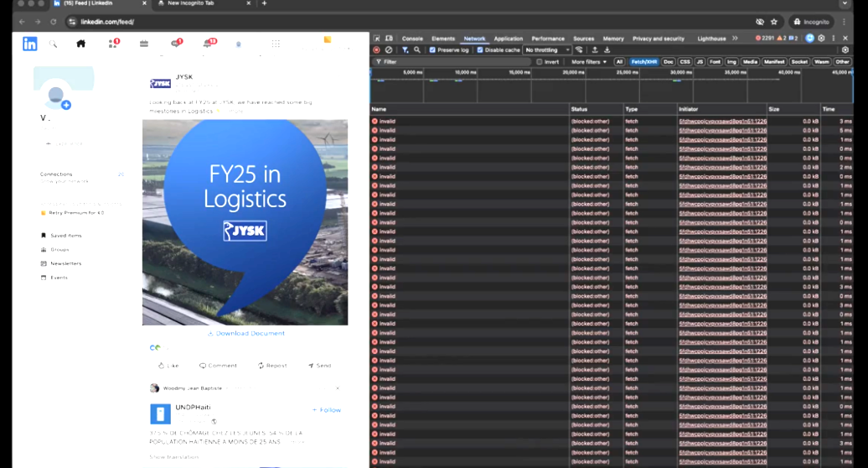
Task: Switch to the Application tab
Action: pos(509,39)
